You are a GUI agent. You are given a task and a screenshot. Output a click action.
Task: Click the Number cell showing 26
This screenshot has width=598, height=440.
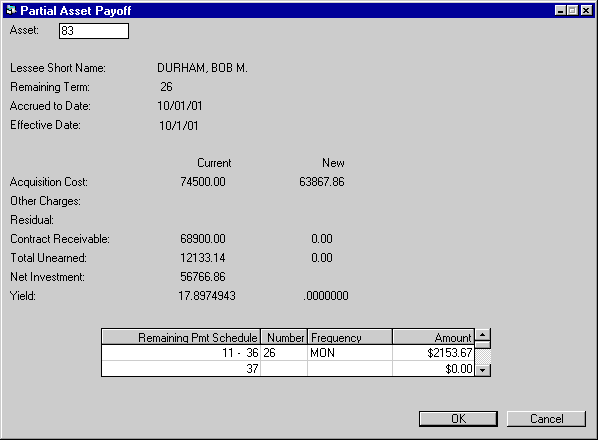tap(284, 353)
